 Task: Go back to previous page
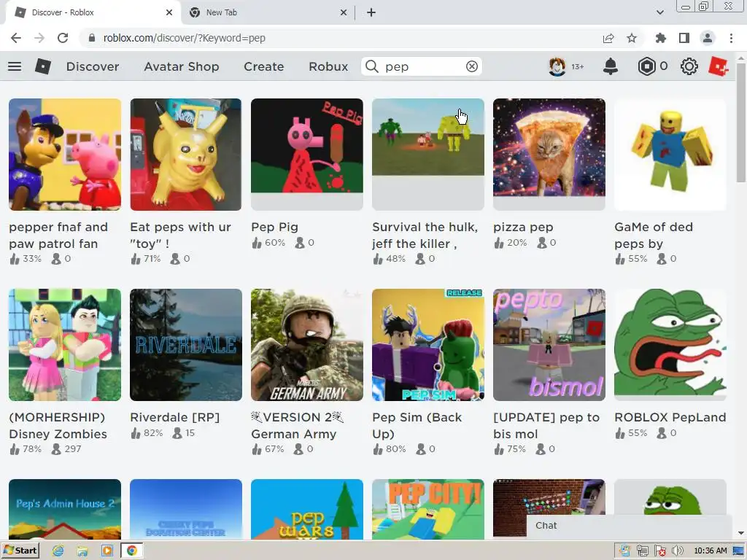[x=16, y=38]
